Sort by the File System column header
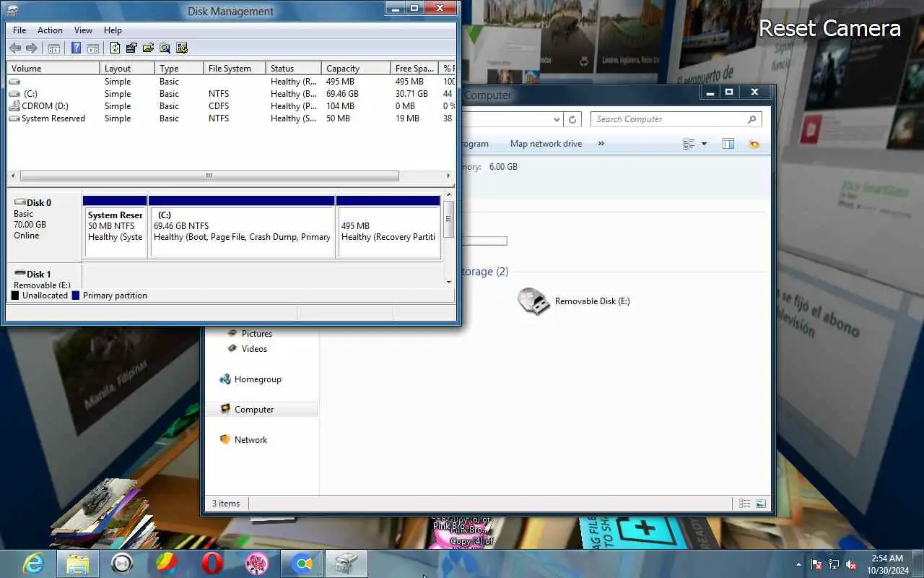The height and width of the screenshot is (578, 924). (235, 69)
